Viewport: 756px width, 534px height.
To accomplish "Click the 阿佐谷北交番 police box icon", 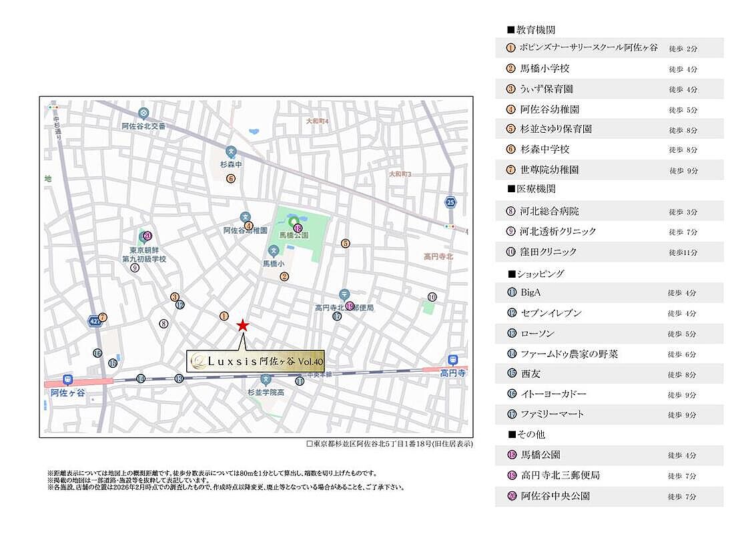I will point(143,113).
